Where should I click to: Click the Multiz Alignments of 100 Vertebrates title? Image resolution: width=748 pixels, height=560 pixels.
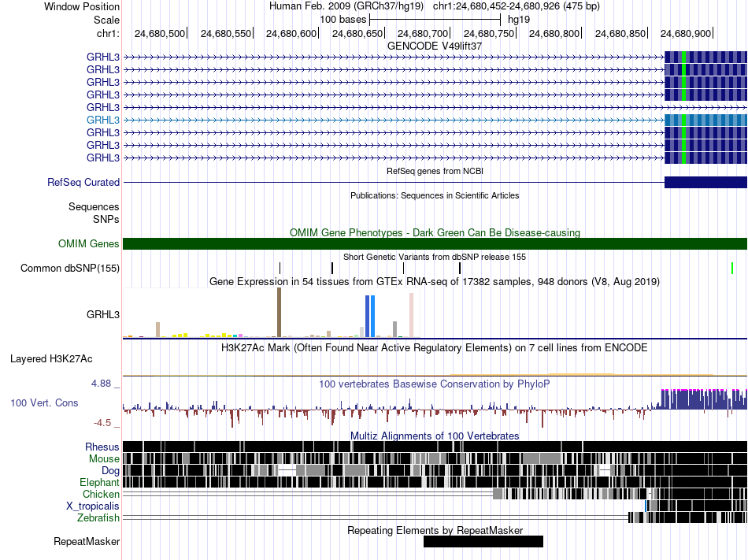[x=435, y=436]
